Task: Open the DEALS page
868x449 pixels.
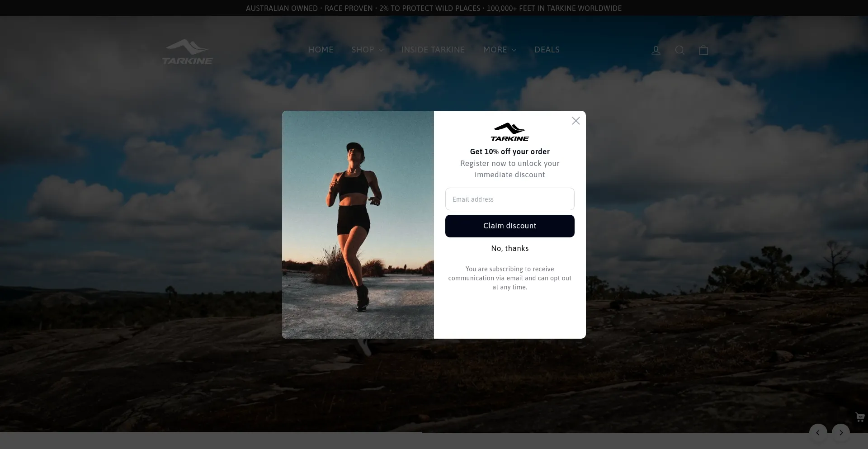Action: coord(547,50)
